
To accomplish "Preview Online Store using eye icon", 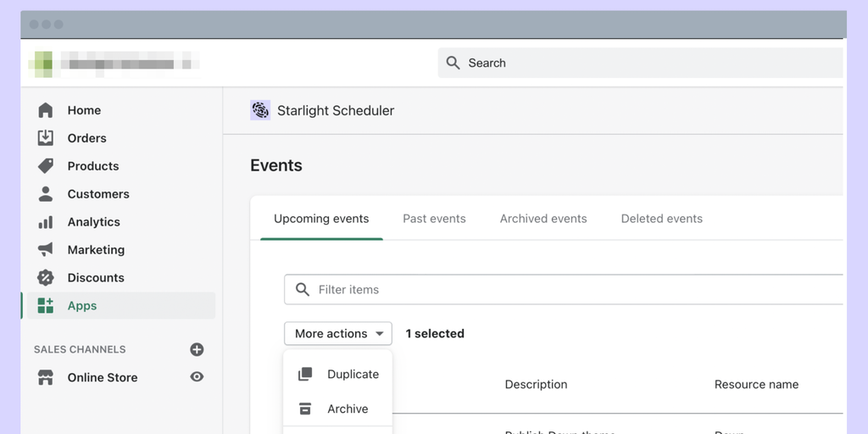I will tap(197, 377).
